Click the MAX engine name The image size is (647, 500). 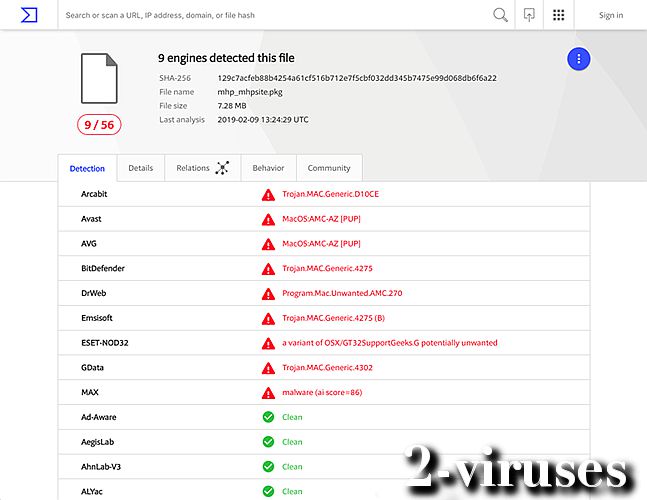(90, 392)
